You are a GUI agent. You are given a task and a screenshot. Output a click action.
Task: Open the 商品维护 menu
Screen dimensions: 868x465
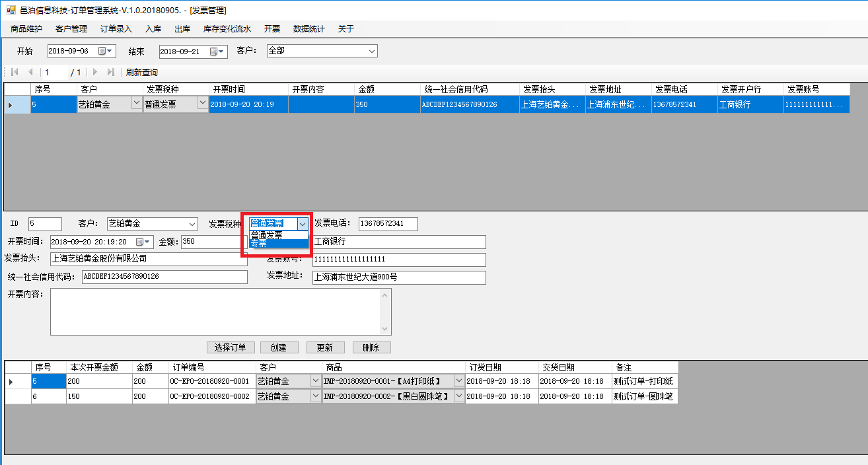tap(26, 28)
